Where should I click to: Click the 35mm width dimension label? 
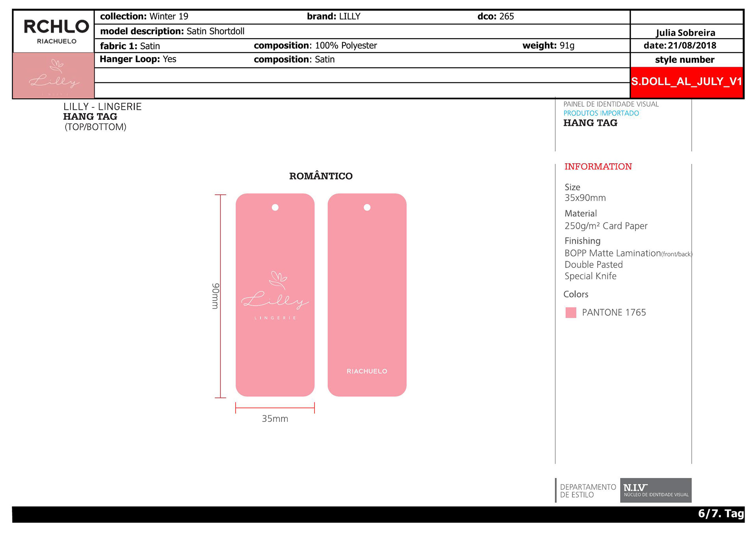(x=275, y=419)
